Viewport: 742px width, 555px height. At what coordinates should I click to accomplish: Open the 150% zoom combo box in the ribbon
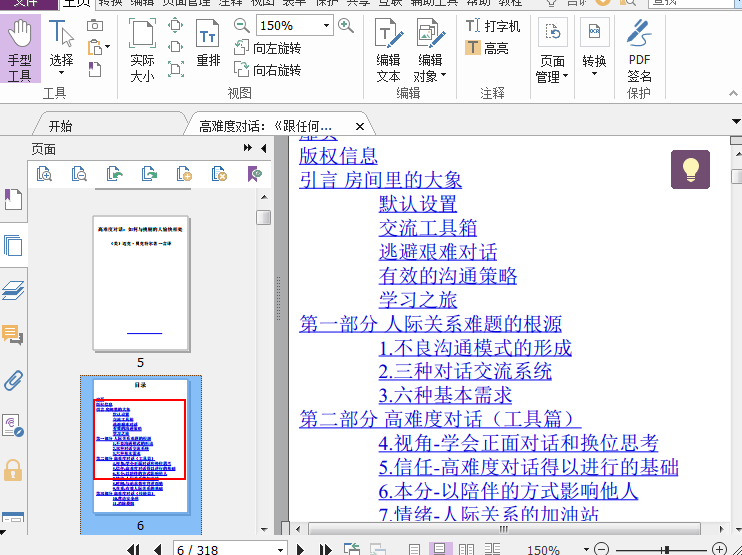(x=294, y=25)
